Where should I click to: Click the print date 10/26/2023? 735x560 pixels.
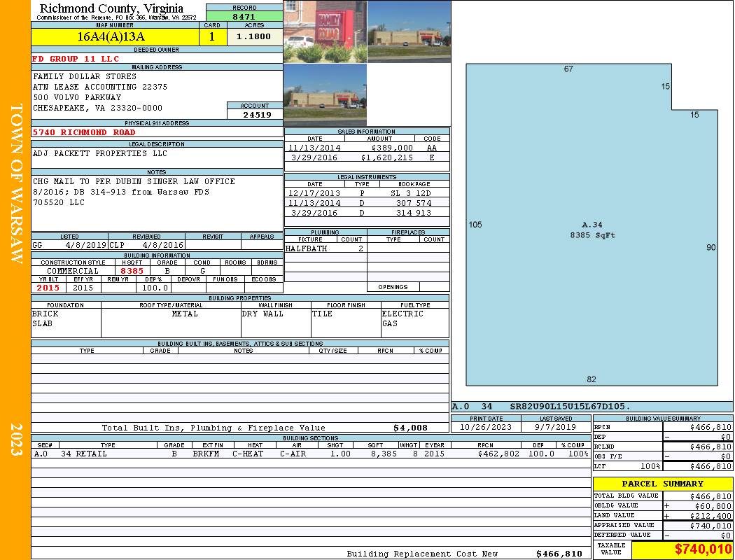(x=486, y=426)
